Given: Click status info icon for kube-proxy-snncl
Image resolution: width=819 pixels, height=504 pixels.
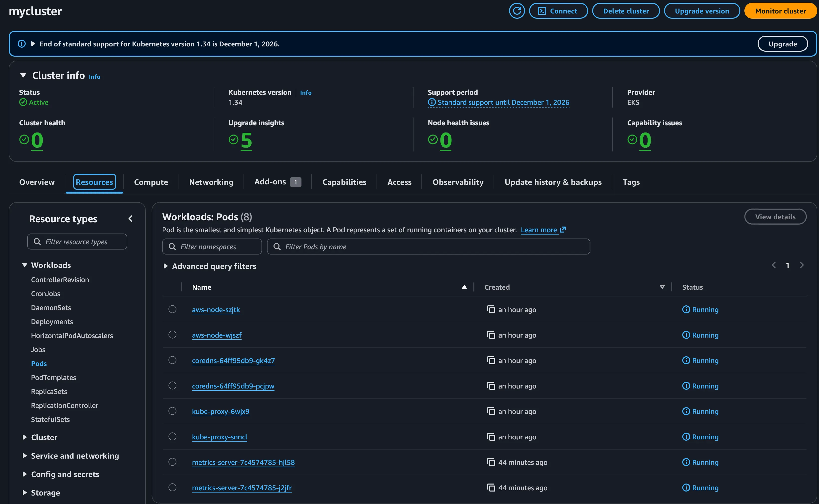Looking at the screenshot, I should [x=686, y=437].
